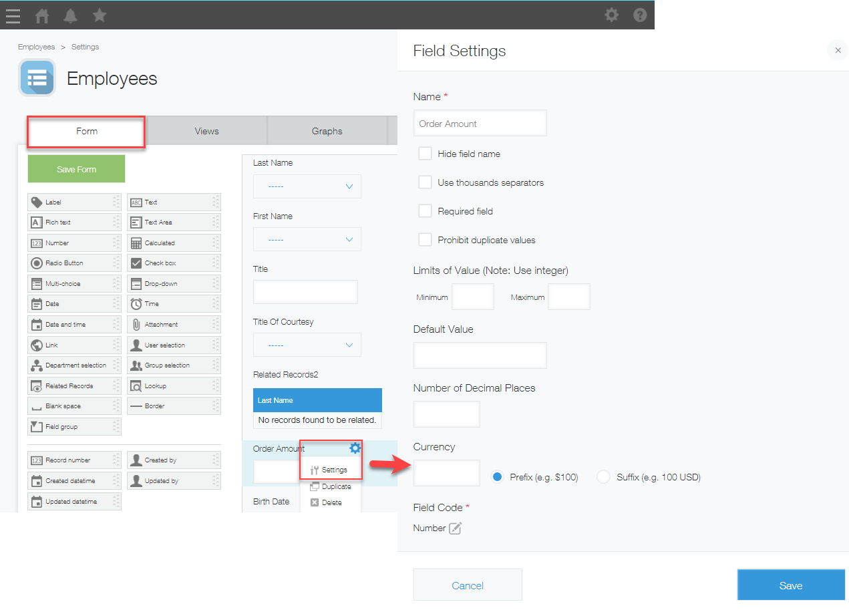Click the Currency symbol input

tap(446, 473)
